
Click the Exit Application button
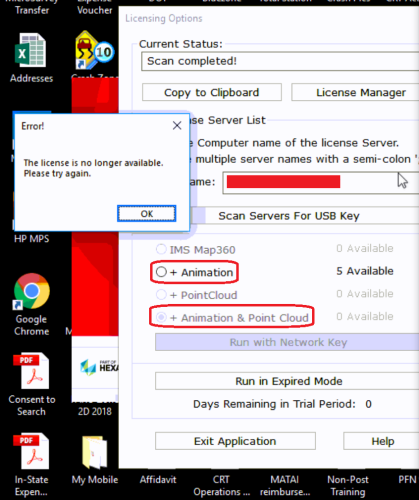(x=235, y=441)
